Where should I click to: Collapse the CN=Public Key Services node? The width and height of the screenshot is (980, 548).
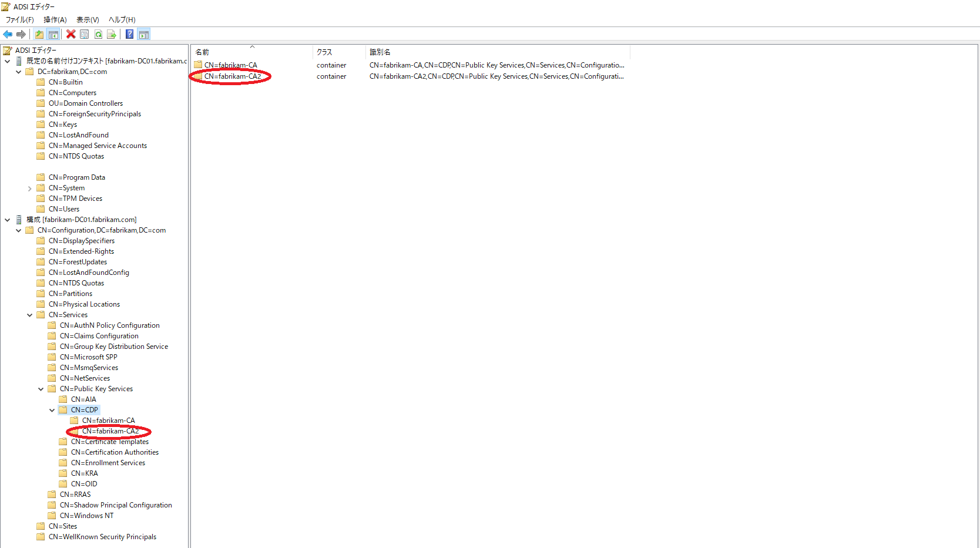coord(41,389)
